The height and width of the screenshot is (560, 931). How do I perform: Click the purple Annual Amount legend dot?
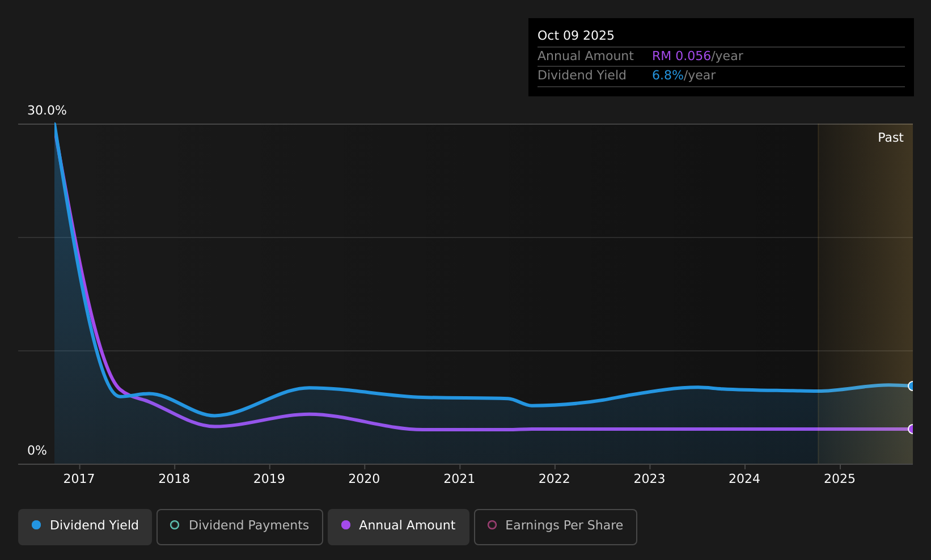(x=346, y=525)
